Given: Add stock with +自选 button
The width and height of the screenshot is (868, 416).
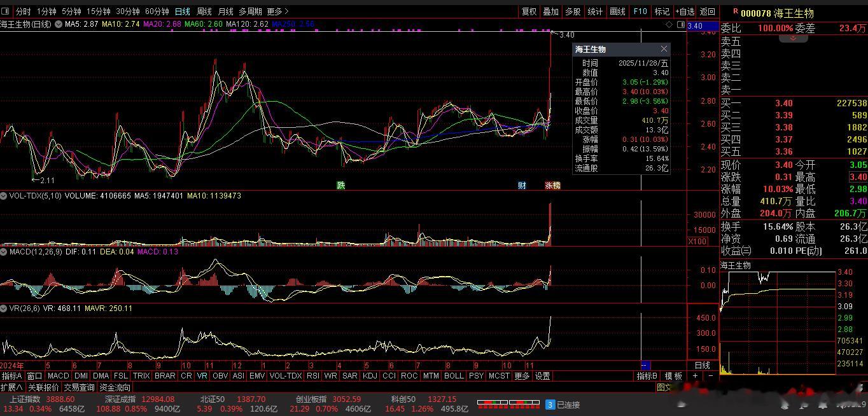Looking at the screenshot, I should pyautogui.click(x=685, y=11).
